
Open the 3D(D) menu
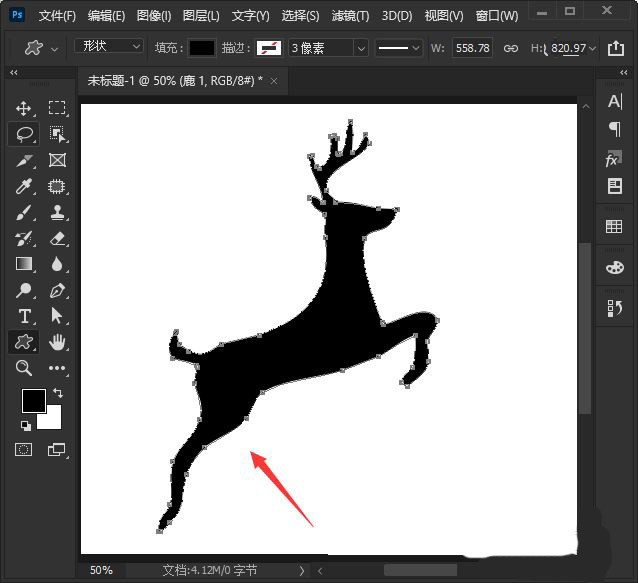tap(397, 16)
